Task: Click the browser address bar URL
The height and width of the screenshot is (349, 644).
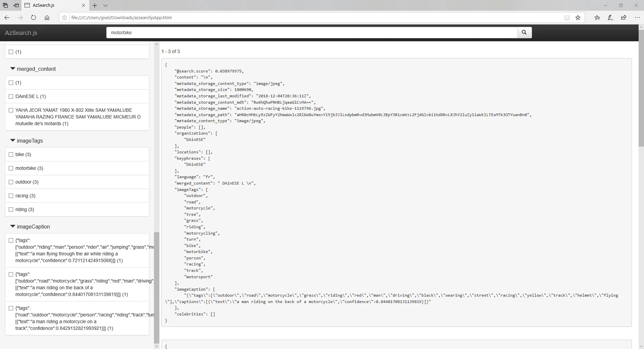Action: (x=121, y=18)
